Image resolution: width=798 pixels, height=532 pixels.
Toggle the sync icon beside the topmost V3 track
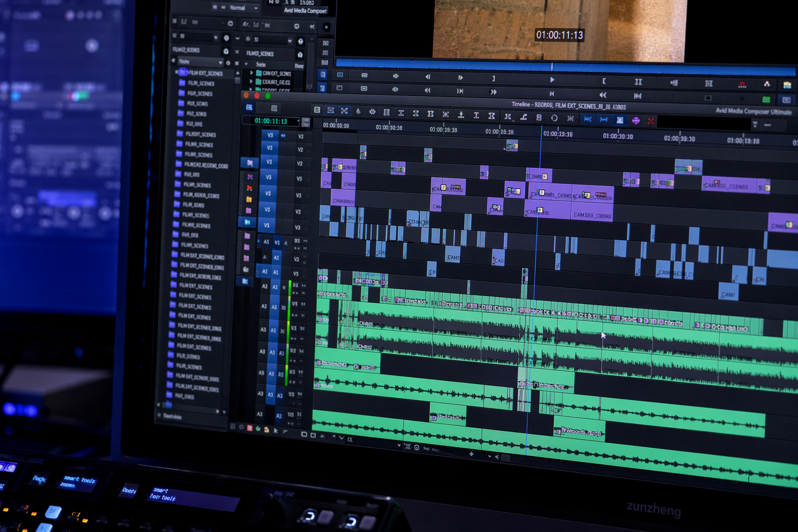pos(283,136)
